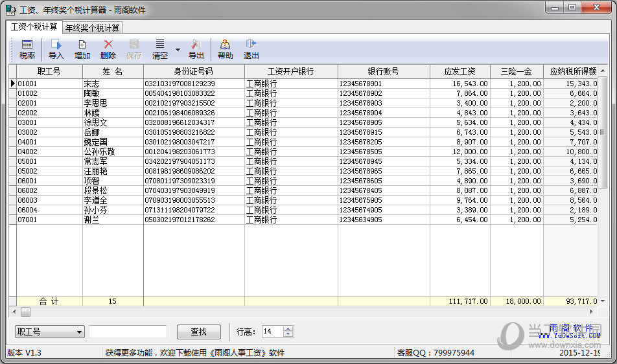This screenshot has height=364, width=617.
Task: Click the 三险一金 column header
Action: point(517,71)
